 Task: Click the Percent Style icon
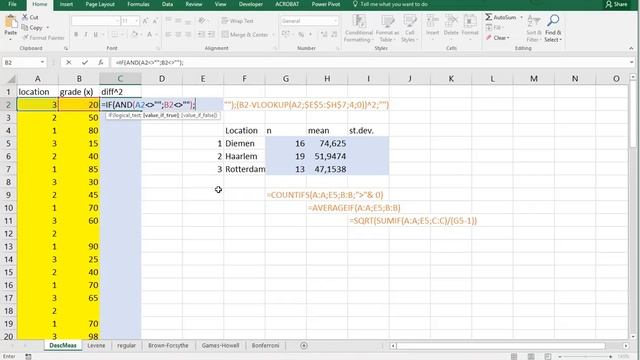301,35
